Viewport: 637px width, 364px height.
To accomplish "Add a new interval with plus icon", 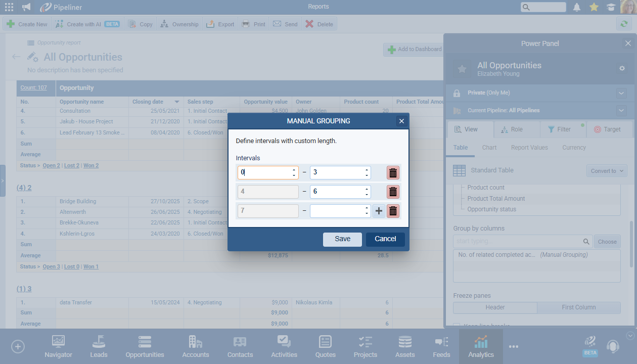I will click(x=379, y=211).
